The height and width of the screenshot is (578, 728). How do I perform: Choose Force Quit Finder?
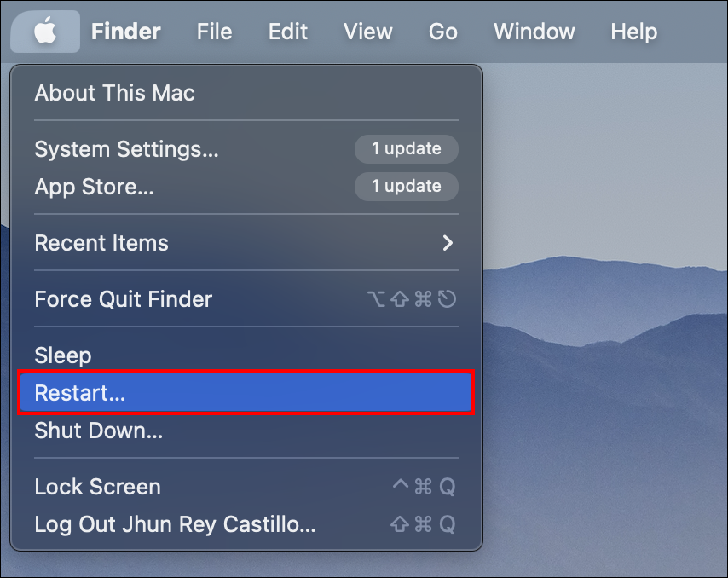[x=246, y=299]
